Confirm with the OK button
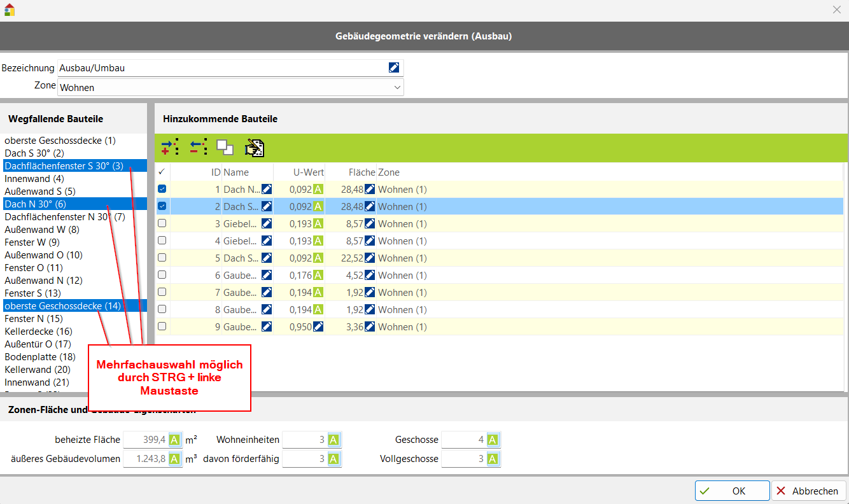This screenshot has width=849, height=504. (x=732, y=491)
